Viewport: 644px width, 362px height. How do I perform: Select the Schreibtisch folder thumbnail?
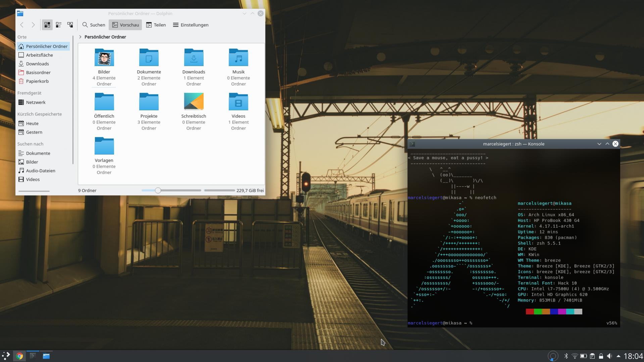pos(194,101)
